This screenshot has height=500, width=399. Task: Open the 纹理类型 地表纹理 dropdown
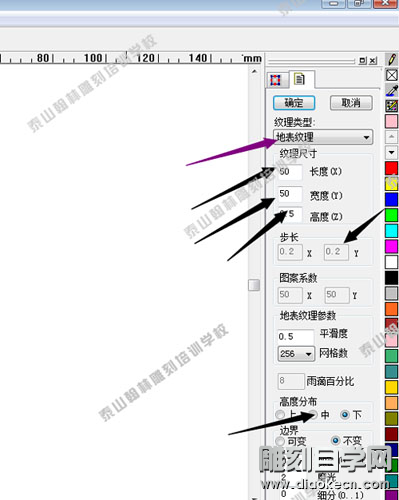(323, 137)
